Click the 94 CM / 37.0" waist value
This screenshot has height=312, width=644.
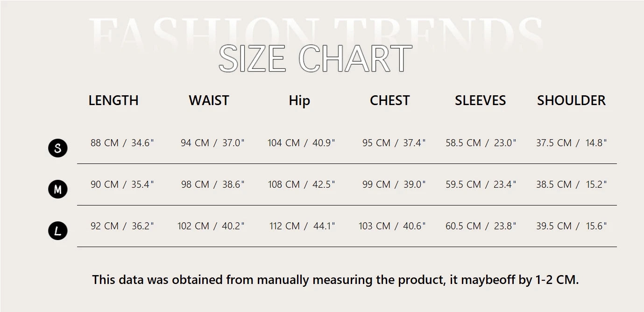click(x=212, y=143)
